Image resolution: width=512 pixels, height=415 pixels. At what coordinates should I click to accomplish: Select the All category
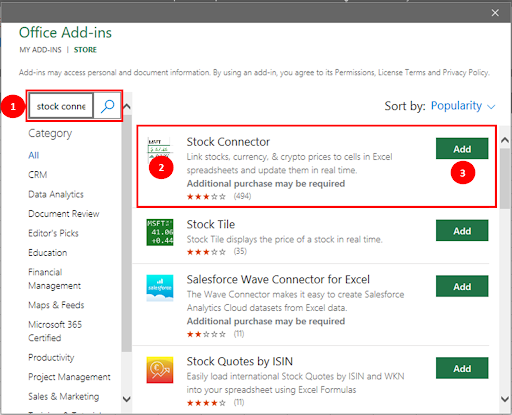pos(34,155)
